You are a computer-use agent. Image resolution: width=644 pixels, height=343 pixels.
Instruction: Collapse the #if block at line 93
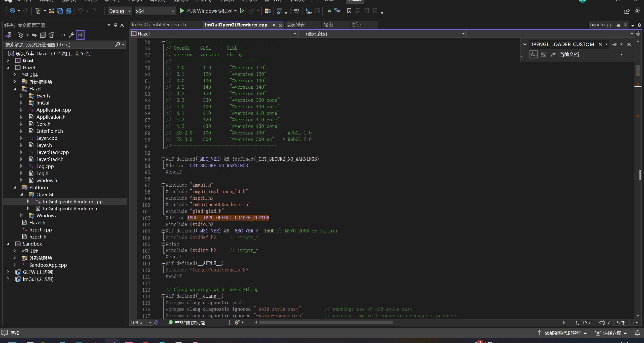tap(163, 159)
